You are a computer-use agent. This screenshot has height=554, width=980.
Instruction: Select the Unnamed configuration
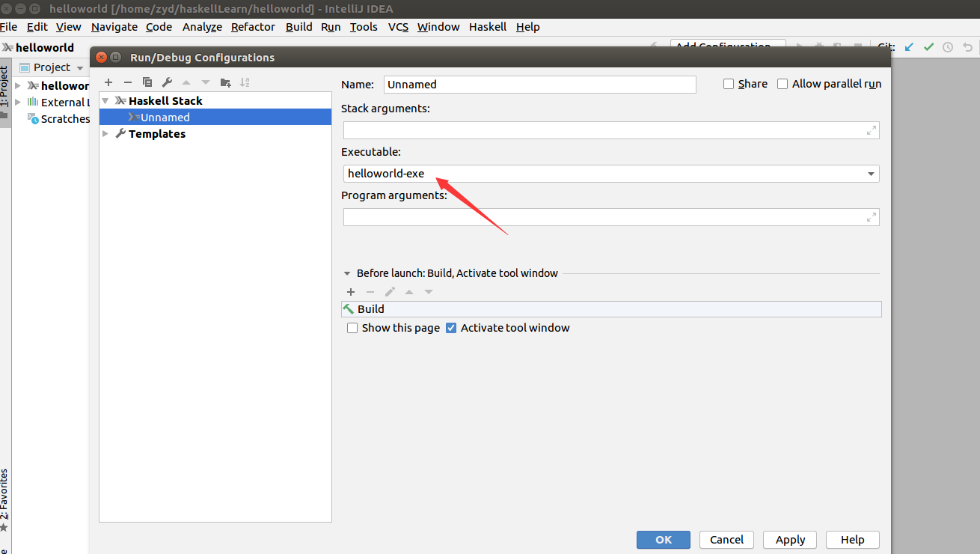pos(215,117)
